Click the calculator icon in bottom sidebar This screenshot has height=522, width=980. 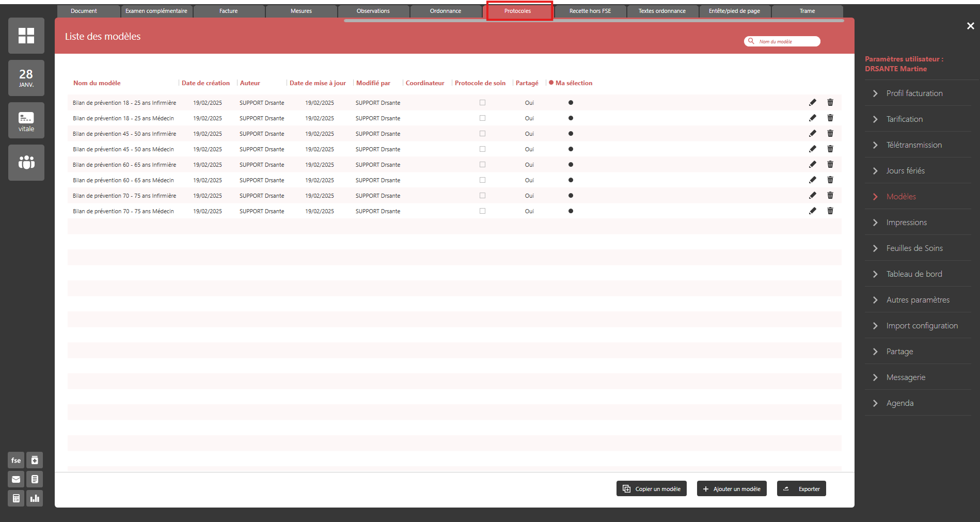(x=16, y=498)
